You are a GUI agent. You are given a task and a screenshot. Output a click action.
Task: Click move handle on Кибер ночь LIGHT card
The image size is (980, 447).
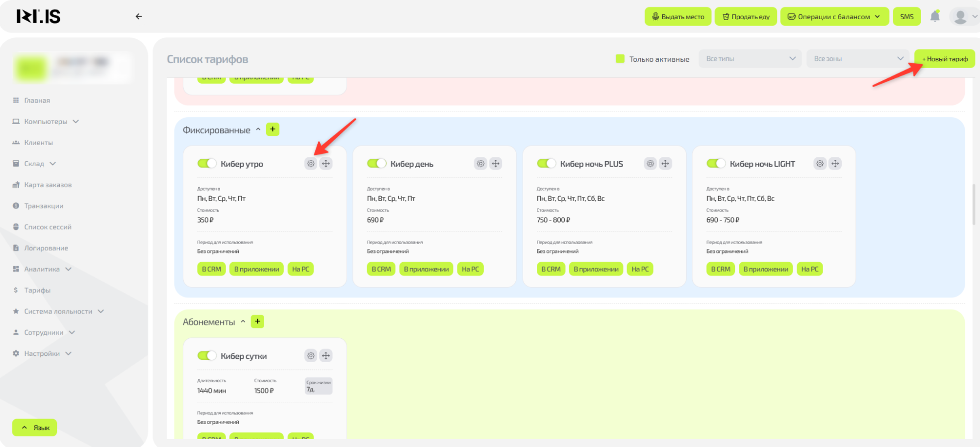[835, 164]
